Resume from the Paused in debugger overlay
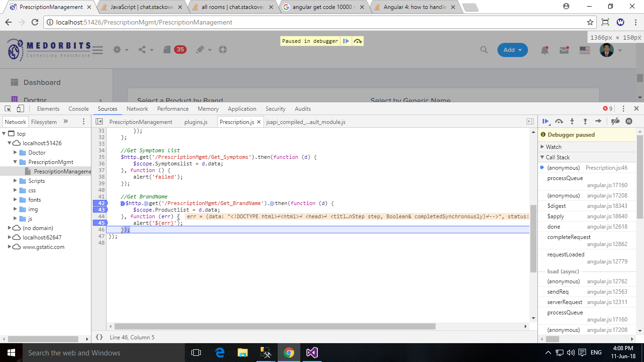The height and width of the screenshot is (362, 644). click(346, 41)
